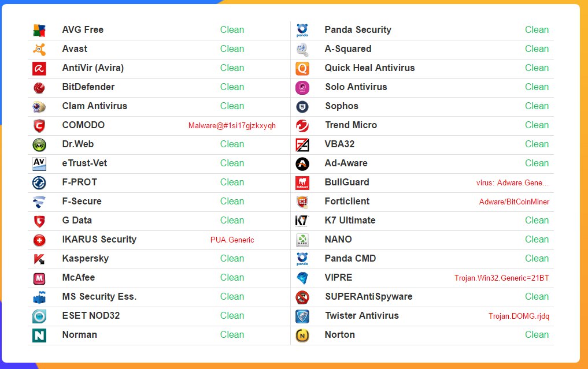The image size is (588, 369).
Task: Click Forticlient's Adware/BitCoinMiner result
Action: point(514,202)
